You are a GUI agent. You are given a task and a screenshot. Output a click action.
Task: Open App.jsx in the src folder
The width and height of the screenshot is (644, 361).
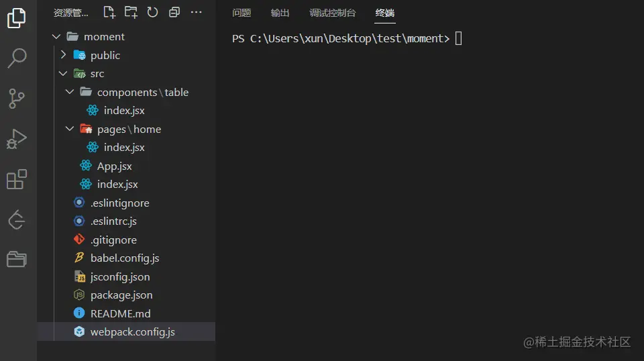(115, 166)
